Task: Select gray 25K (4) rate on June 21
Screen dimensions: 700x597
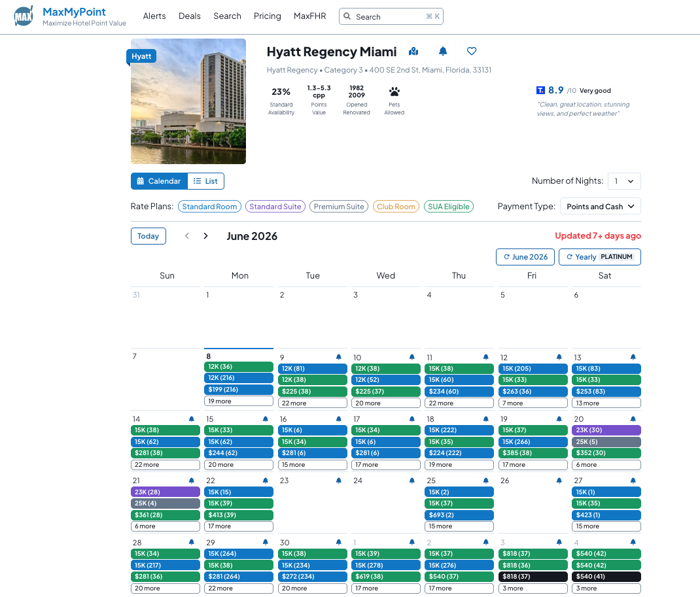Action: click(x=165, y=503)
